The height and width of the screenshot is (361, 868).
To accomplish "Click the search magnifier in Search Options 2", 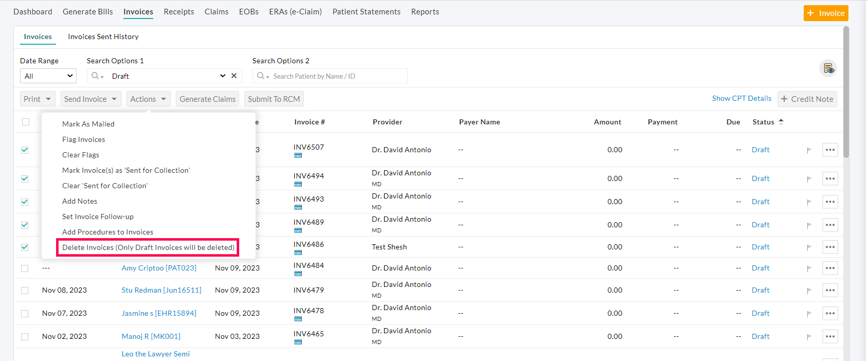I will coord(261,76).
